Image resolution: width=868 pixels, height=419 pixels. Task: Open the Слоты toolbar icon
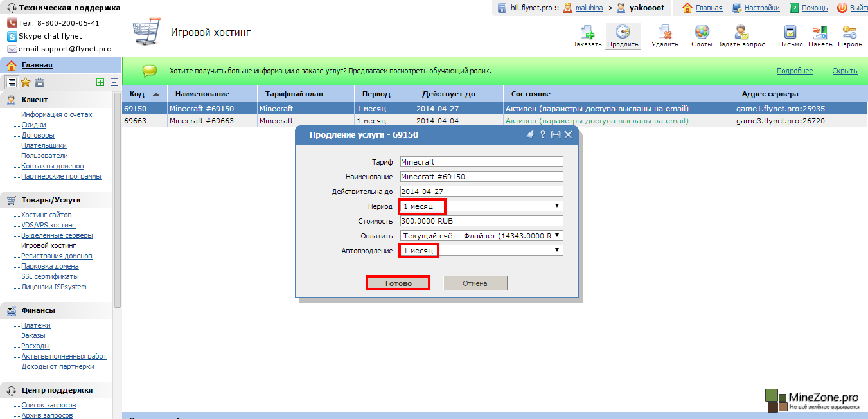pyautogui.click(x=702, y=33)
